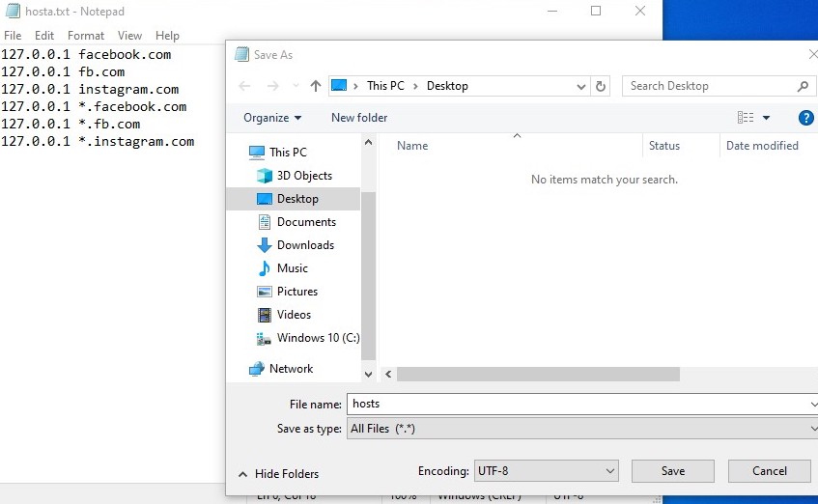Click scroll up arrow in navigation pane
This screenshot has width=818, height=504.
pyautogui.click(x=368, y=142)
